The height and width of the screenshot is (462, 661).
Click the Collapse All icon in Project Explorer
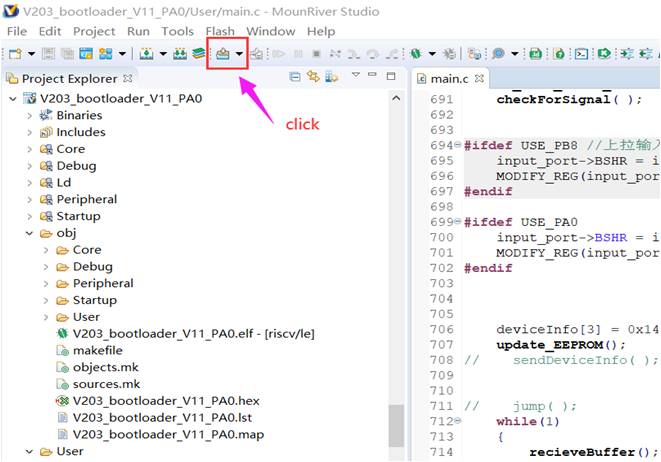[x=295, y=77]
